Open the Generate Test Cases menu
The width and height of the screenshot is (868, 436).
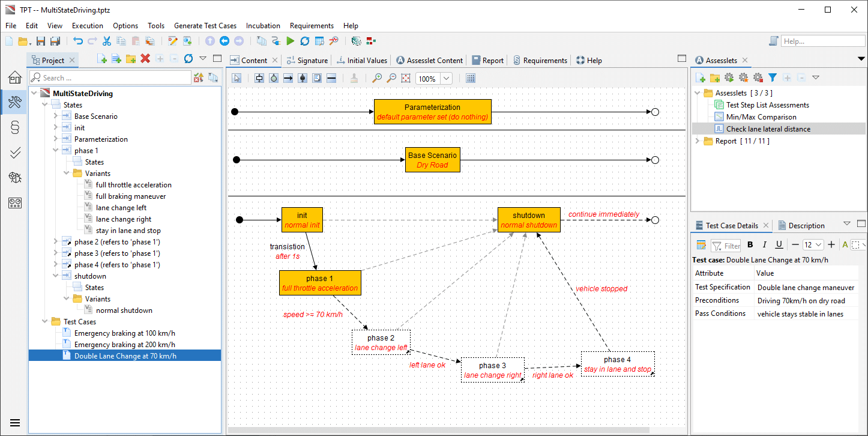point(205,26)
